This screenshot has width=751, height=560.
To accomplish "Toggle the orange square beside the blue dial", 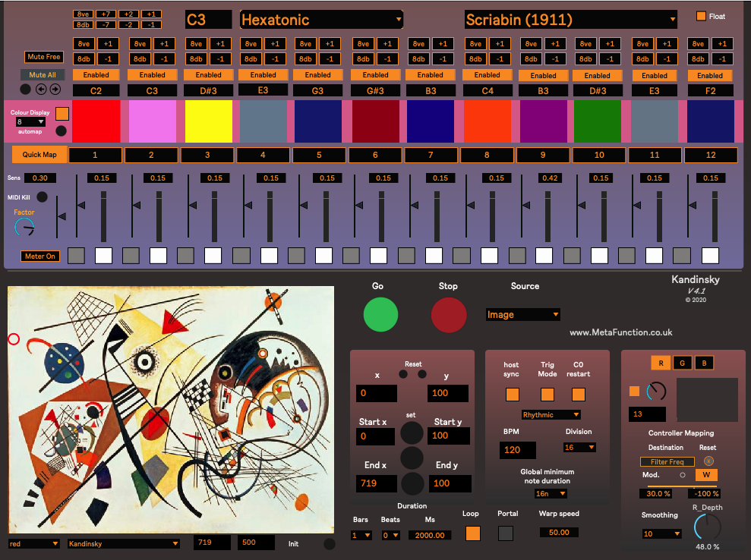I will (635, 392).
